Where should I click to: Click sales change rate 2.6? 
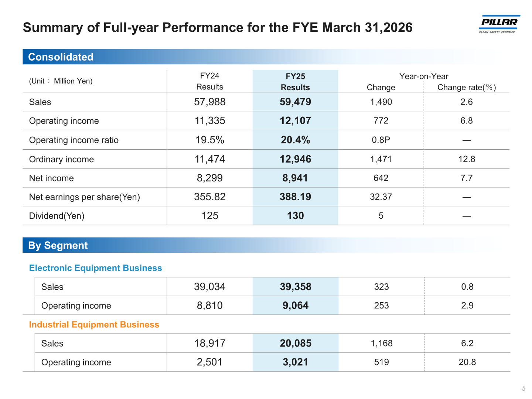(467, 102)
